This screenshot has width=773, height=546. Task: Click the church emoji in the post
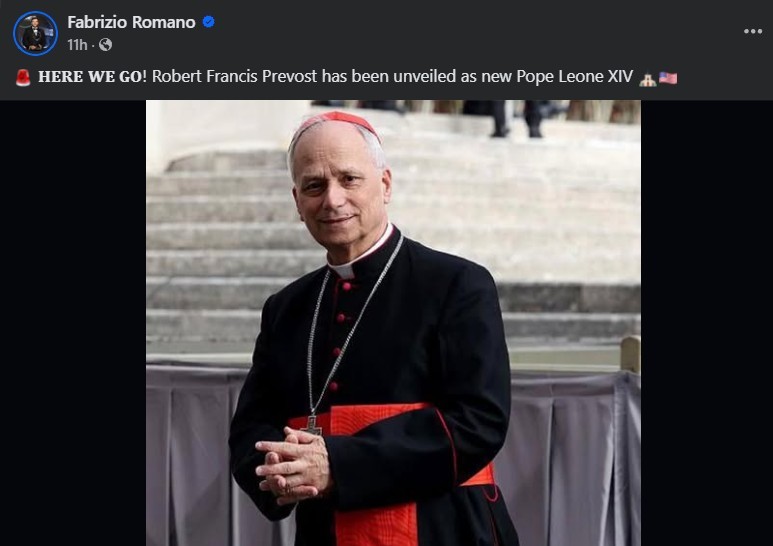(647, 78)
